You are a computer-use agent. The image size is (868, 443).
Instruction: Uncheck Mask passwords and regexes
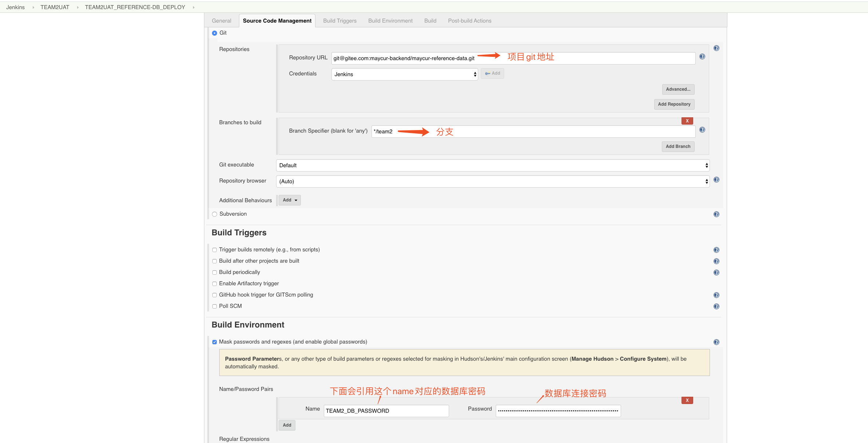[x=215, y=342]
